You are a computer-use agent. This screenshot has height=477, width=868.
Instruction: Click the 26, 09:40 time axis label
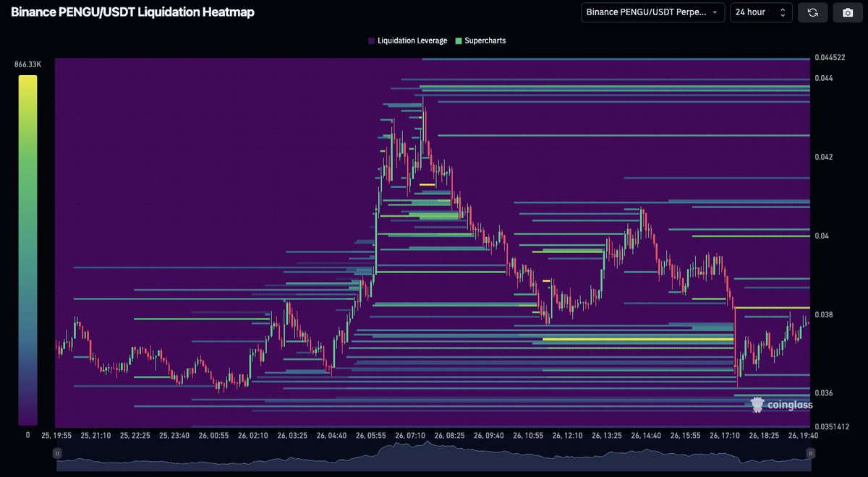point(489,436)
